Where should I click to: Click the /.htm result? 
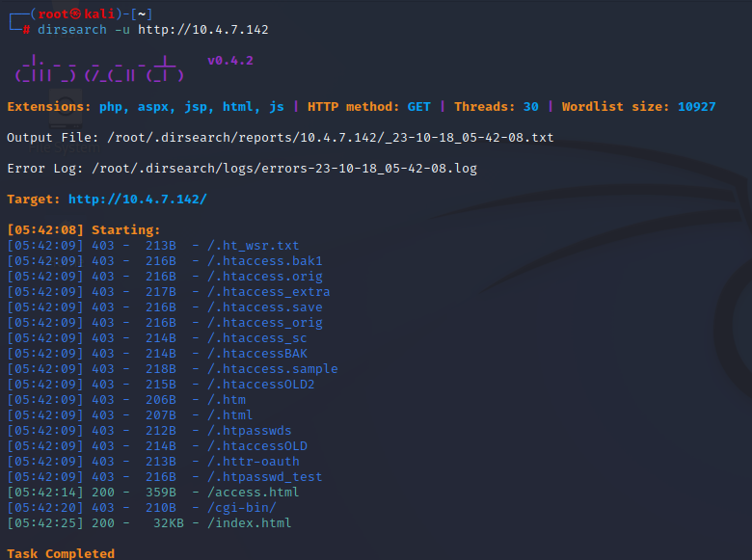[x=227, y=399]
